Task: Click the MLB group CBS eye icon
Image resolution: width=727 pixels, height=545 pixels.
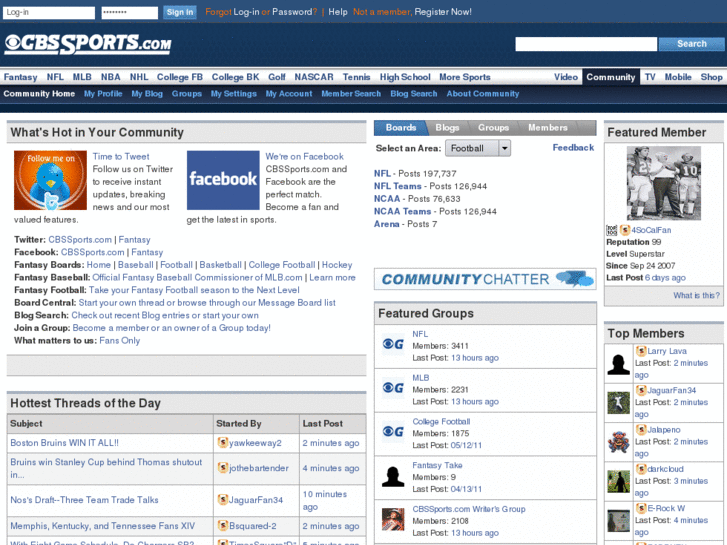Action: (393, 388)
